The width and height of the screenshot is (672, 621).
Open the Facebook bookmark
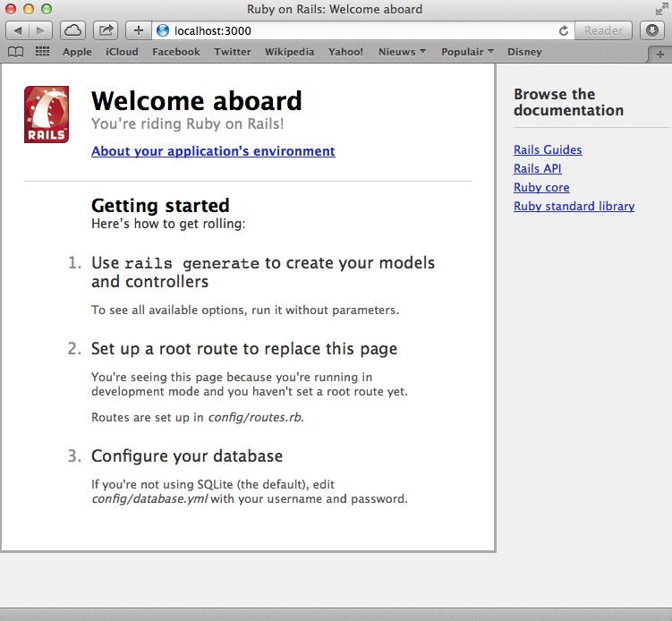point(176,52)
